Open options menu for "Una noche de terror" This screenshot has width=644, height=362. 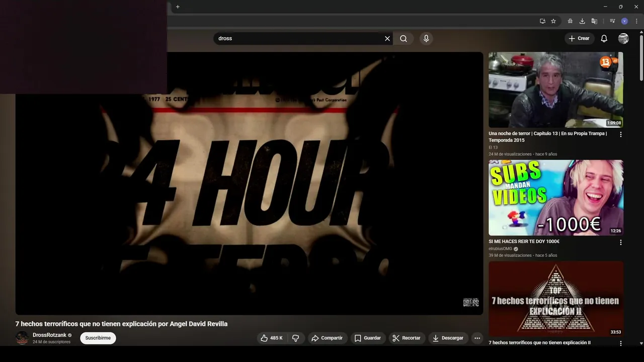point(620,135)
